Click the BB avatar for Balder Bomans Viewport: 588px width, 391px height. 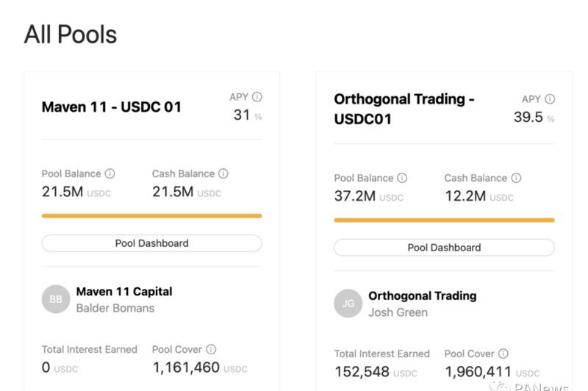coord(56,299)
